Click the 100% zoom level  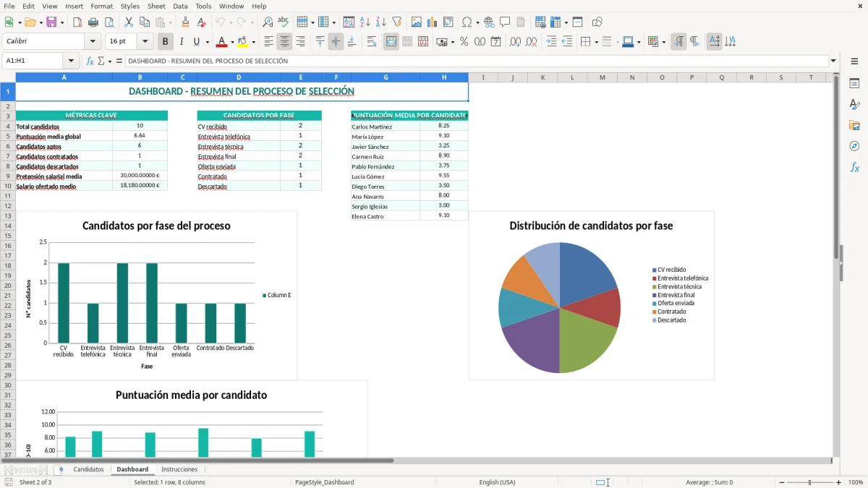tap(856, 482)
